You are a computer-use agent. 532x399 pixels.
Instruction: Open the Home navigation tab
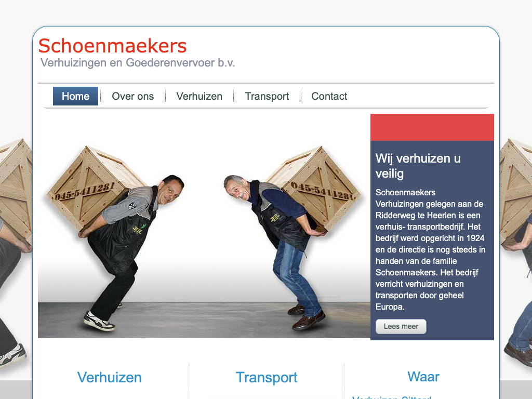75,96
